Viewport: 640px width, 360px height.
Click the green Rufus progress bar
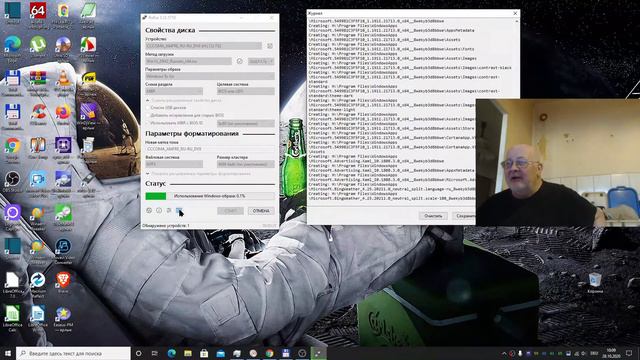(210, 196)
